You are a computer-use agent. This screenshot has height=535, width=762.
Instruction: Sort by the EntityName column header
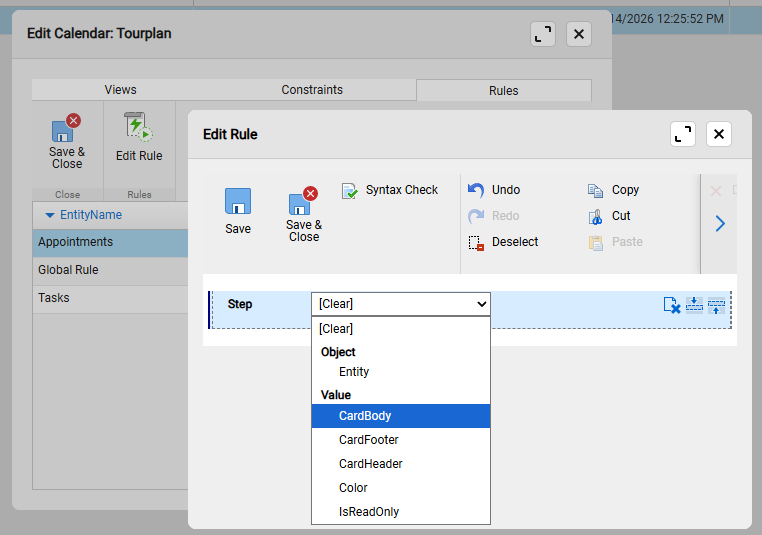[90, 215]
